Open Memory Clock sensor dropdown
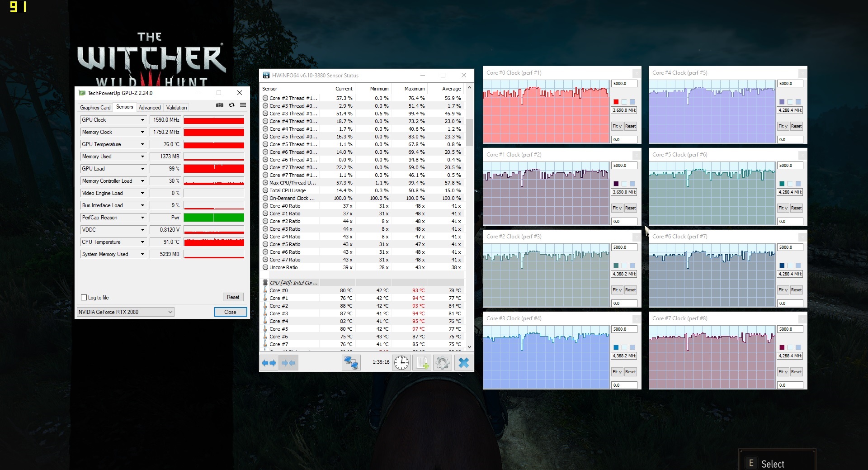The image size is (868, 470). [142, 132]
